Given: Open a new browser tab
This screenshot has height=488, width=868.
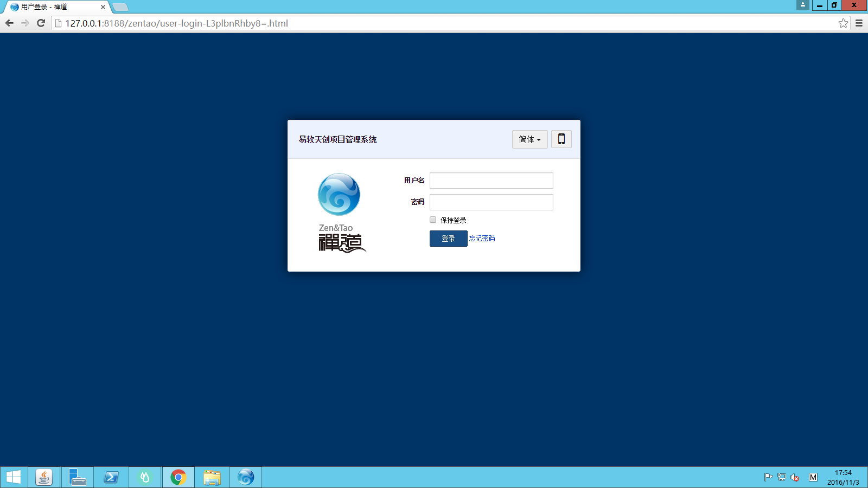Looking at the screenshot, I should pyautogui.click(x=120, y=7).
